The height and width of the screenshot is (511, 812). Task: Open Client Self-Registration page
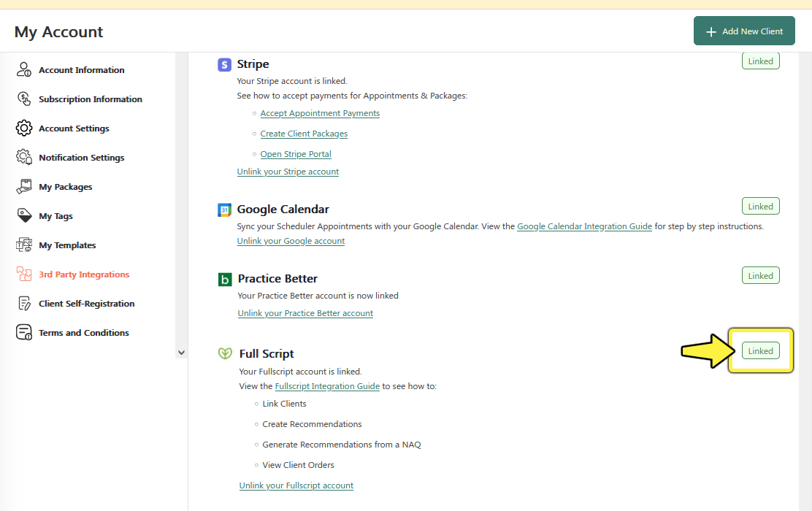pos(86,304)
